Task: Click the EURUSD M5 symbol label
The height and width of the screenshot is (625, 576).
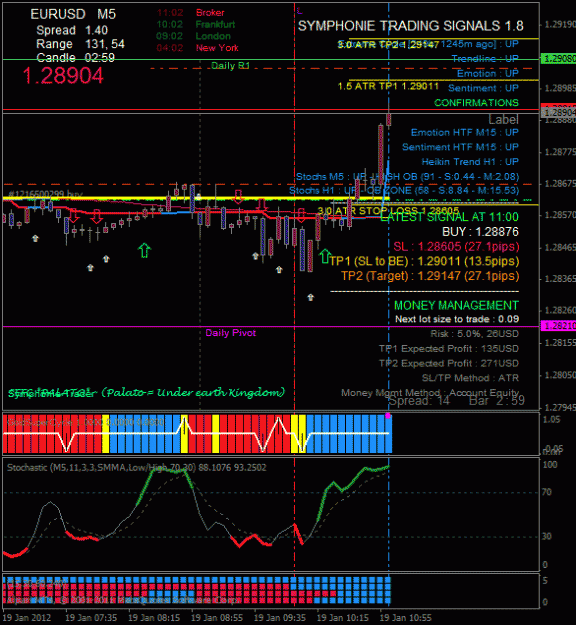Action: click(x=73, y=14)
